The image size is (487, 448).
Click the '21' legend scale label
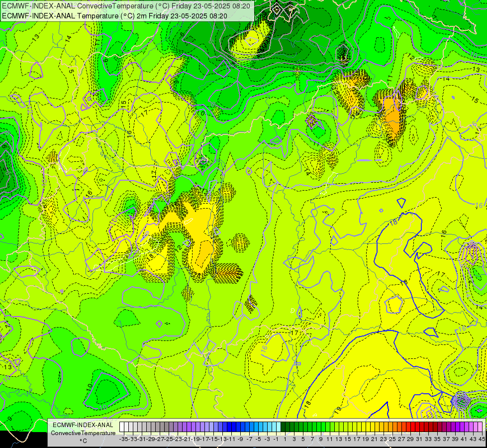375,440
